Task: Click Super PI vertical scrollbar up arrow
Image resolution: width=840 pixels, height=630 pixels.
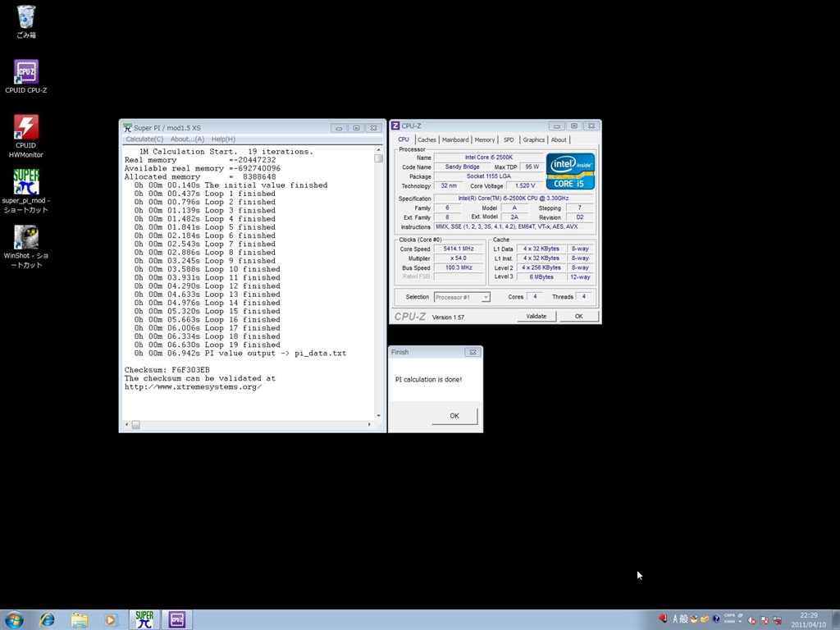Action: tap(379, 150)
